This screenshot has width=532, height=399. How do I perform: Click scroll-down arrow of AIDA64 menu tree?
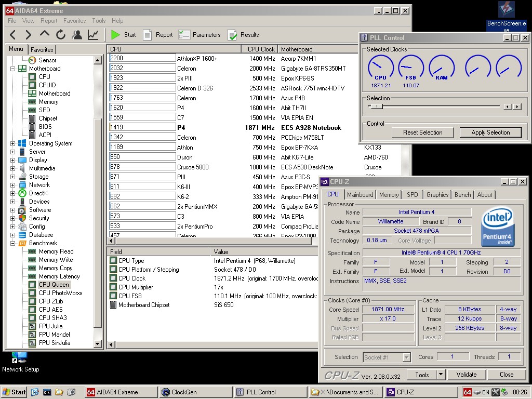pos(98,344)
